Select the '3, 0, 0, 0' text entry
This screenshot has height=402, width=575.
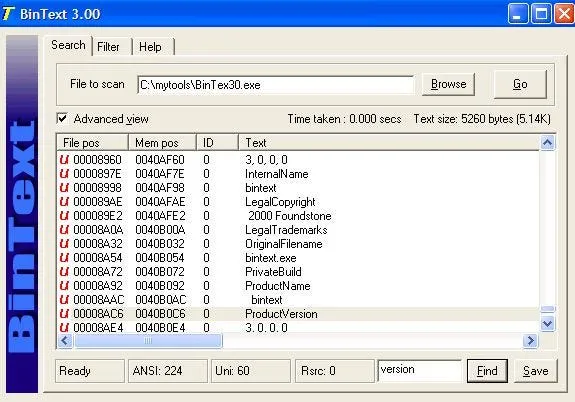[x=266, y=160]
